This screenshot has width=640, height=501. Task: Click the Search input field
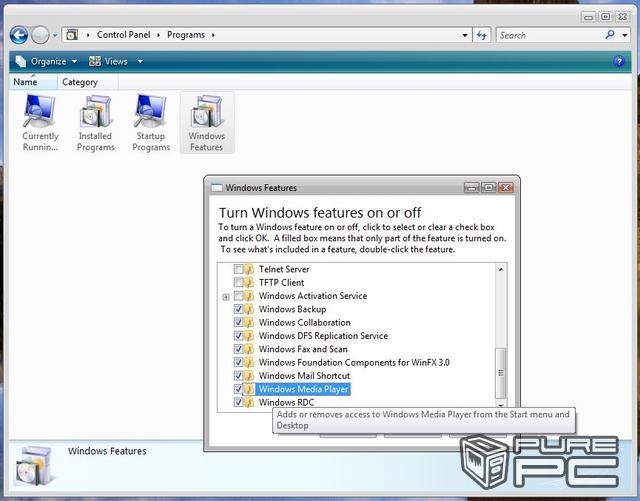point(550,35)
